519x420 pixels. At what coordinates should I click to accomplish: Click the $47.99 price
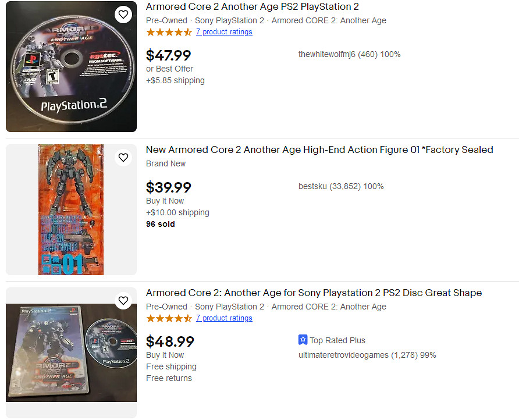(x=168, y=55)
